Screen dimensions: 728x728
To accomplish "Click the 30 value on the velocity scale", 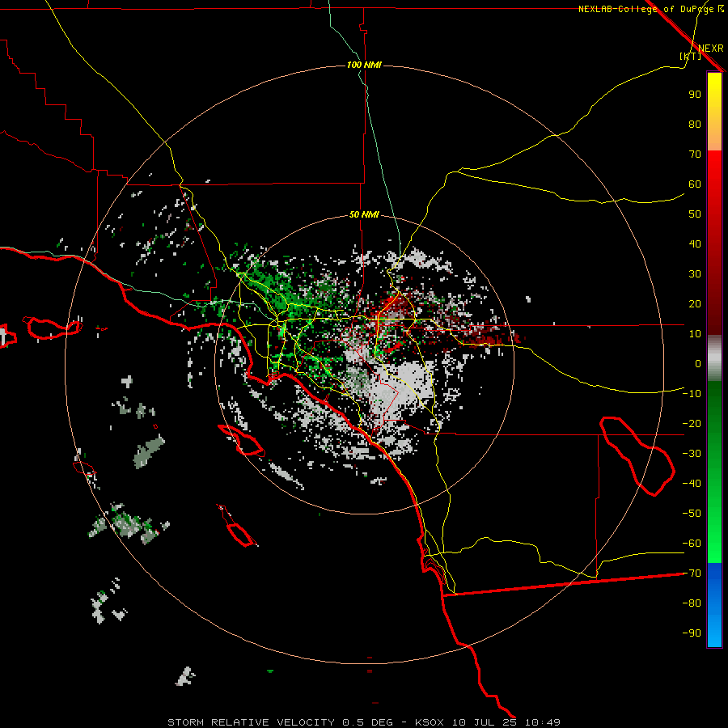I will (695, 274).
